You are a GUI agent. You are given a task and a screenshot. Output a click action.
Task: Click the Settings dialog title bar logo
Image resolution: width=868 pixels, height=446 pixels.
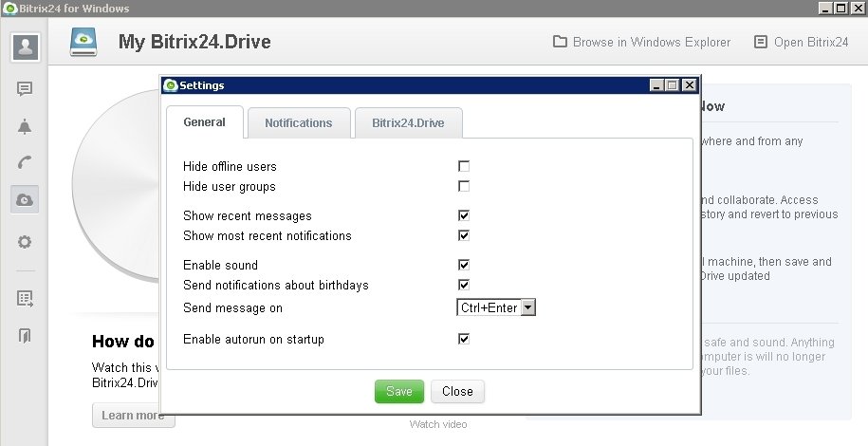[x=171, y=85]
